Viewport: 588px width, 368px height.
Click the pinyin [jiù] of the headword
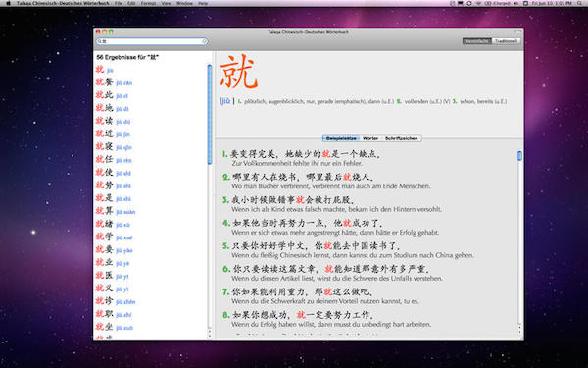(x=226, y=101)
